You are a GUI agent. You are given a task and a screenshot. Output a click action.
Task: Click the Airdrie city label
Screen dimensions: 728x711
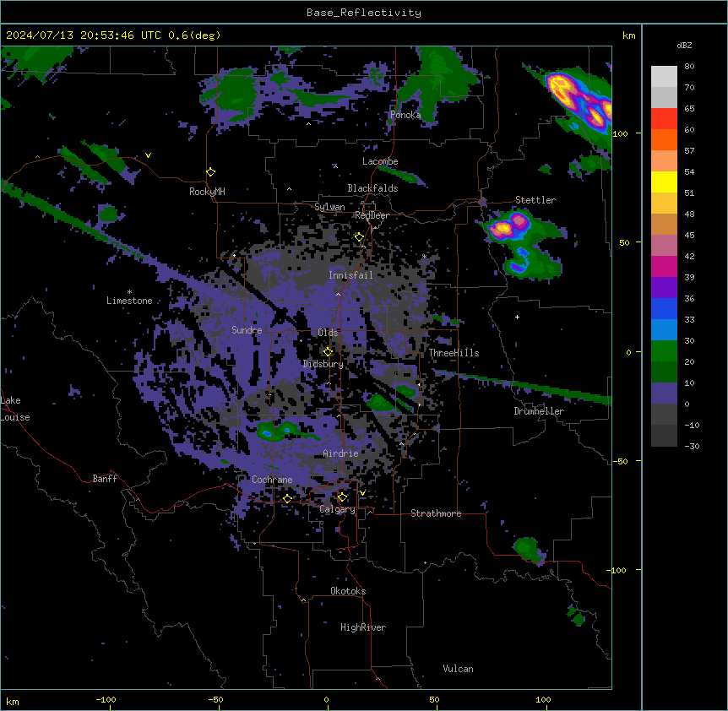[341, 453]
